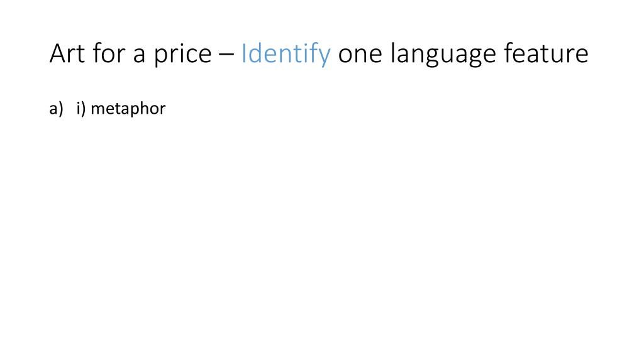
Task: Click the letter "m" starting "metaphor"
Action: click(x=97, y=110)
